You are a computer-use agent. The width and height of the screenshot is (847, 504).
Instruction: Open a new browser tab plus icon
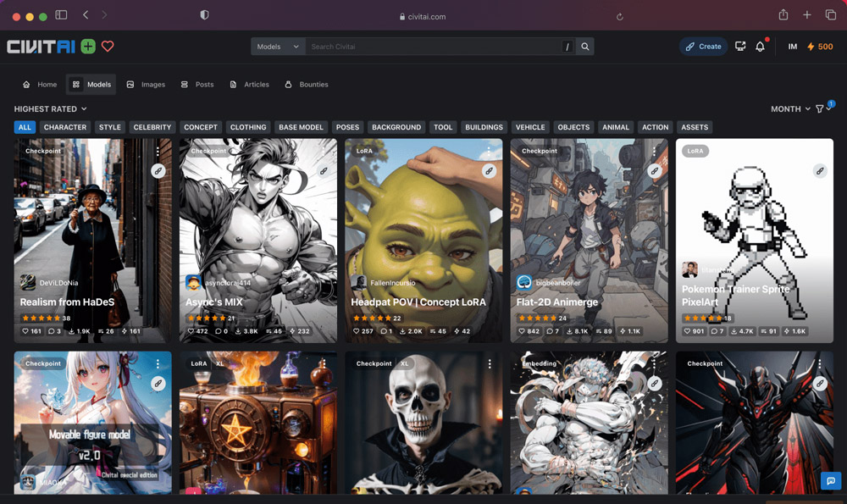pos(807,15)
